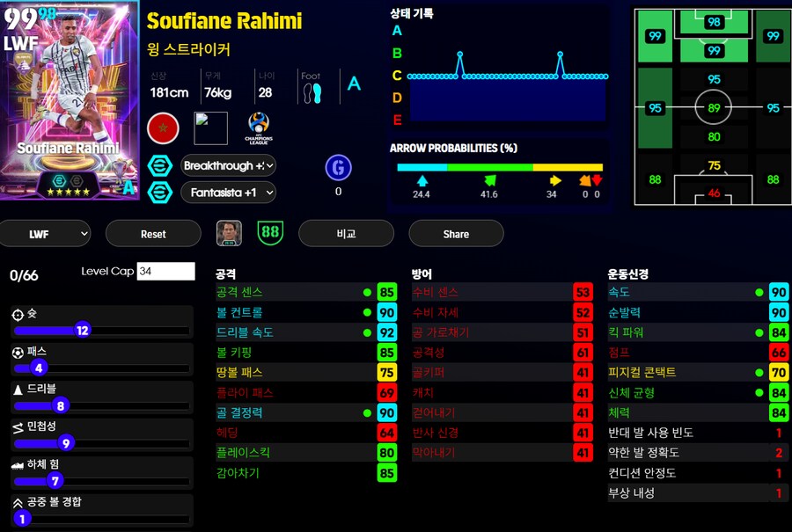Click the manager portrait thumbnail
Image resolution: width=792 pixels, height=532 pixels.
point(229,233)
